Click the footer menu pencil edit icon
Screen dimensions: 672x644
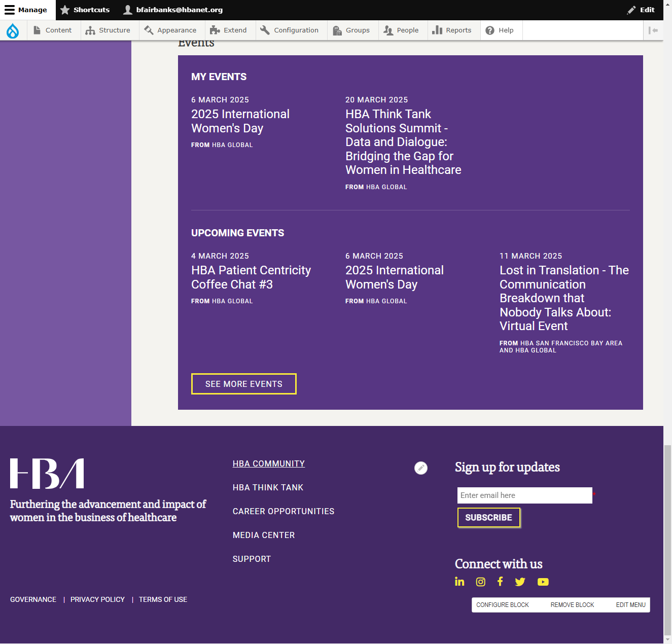[421, 468]
